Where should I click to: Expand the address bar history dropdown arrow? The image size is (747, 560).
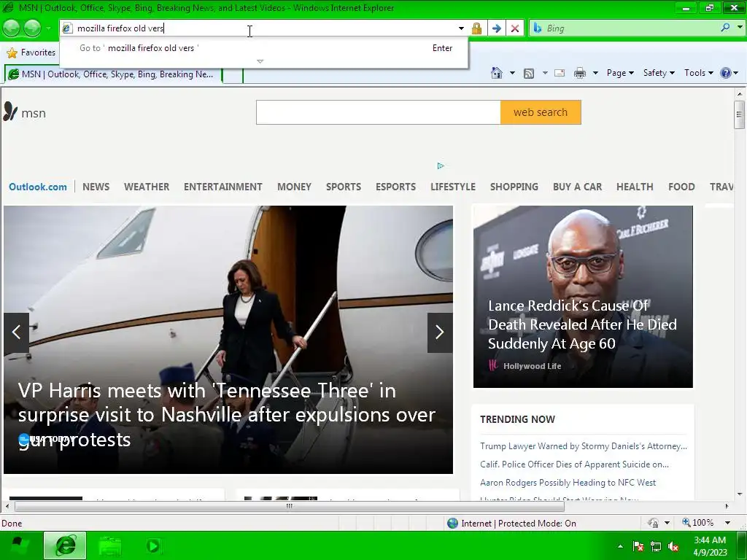point(461,28)
